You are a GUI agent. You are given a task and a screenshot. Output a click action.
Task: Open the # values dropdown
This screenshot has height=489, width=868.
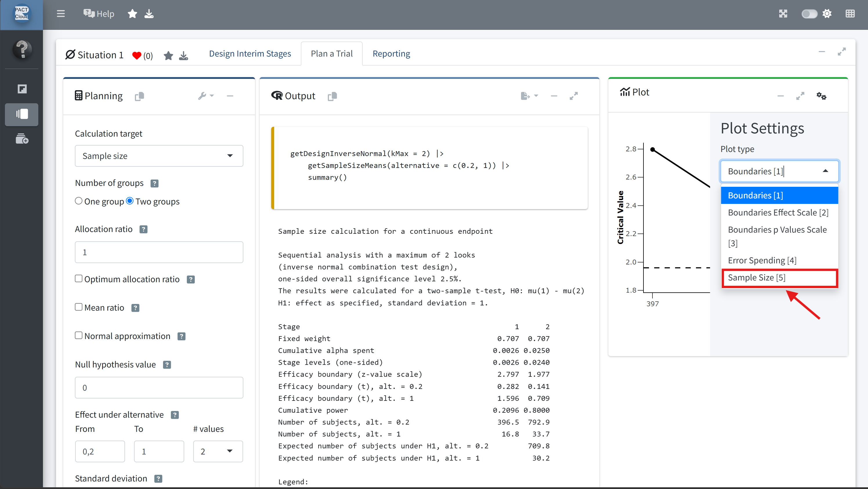click(x=218, y=452)
